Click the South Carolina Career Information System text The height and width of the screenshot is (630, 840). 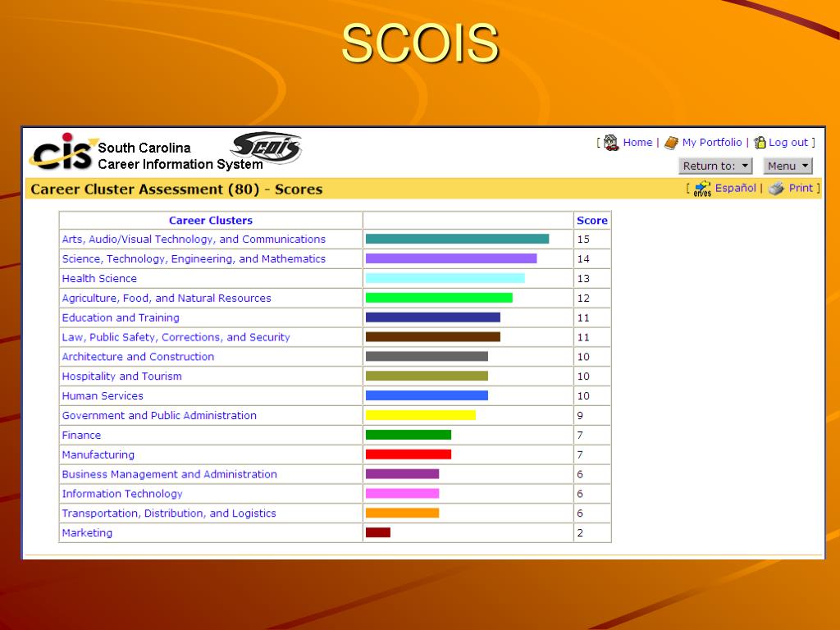(x=180, y=156)
